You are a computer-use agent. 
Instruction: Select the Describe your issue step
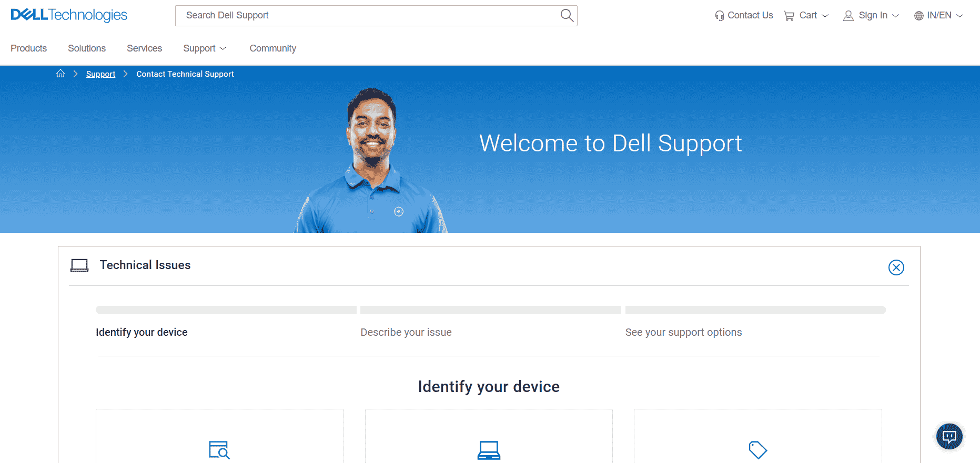tap(406, 332)
